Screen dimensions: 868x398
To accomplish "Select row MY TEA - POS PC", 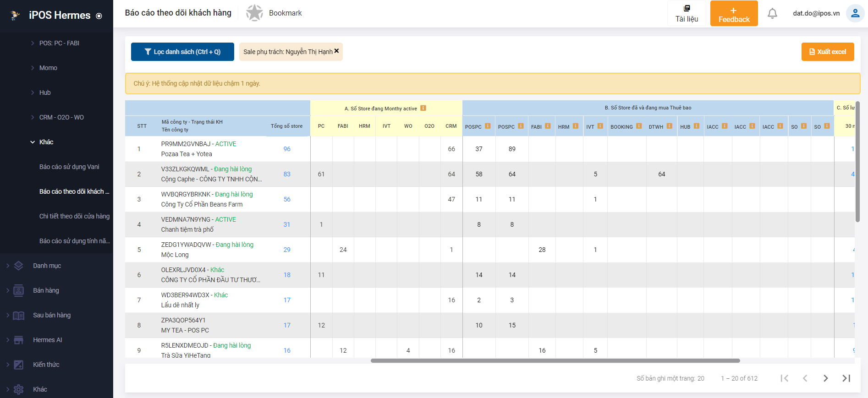I will [x=490, y=325].
